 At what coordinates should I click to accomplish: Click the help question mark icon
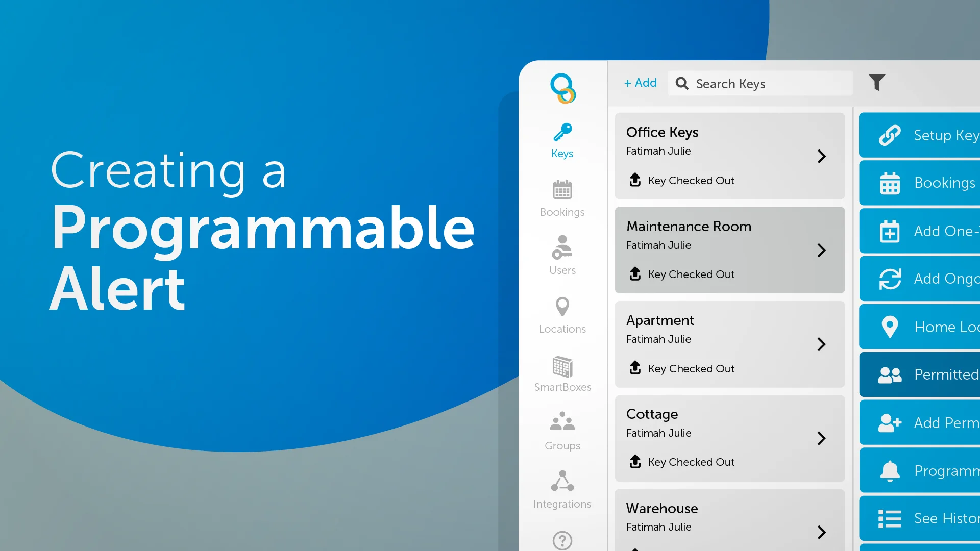point(562,540)
